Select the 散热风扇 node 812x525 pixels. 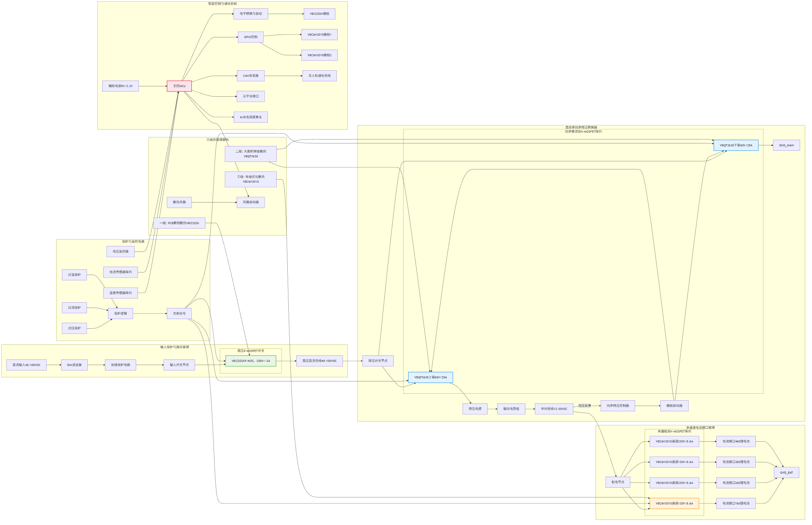pos(179,202)
